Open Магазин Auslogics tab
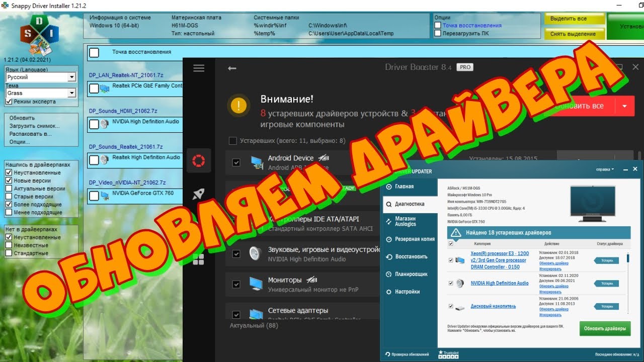This screenshot has height=362, width=644. pos(409,221)
